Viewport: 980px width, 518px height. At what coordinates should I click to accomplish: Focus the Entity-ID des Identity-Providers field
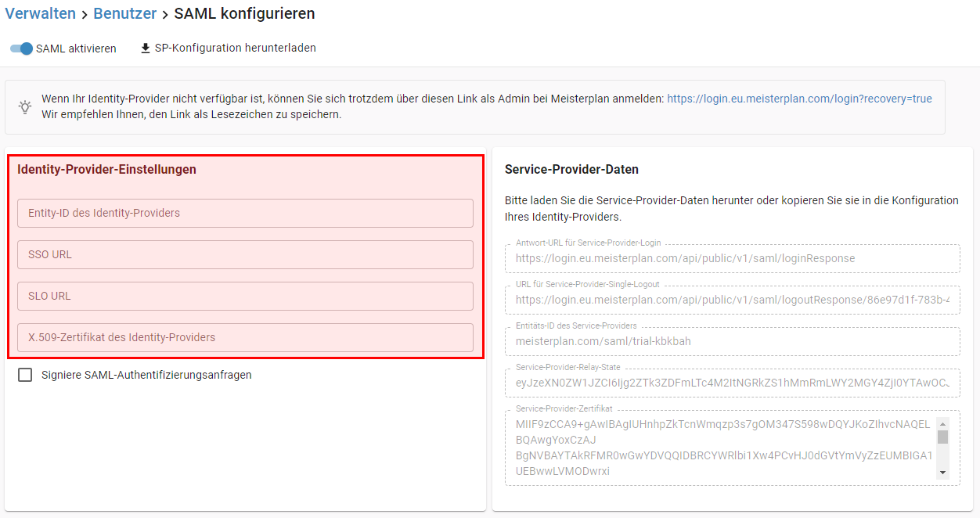[x=245, y=213]
